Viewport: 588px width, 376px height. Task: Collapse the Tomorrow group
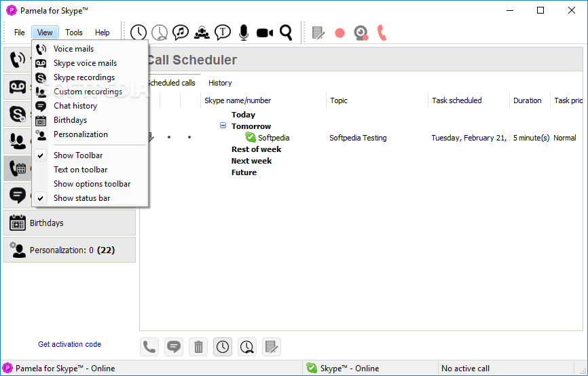click(223, 126)
